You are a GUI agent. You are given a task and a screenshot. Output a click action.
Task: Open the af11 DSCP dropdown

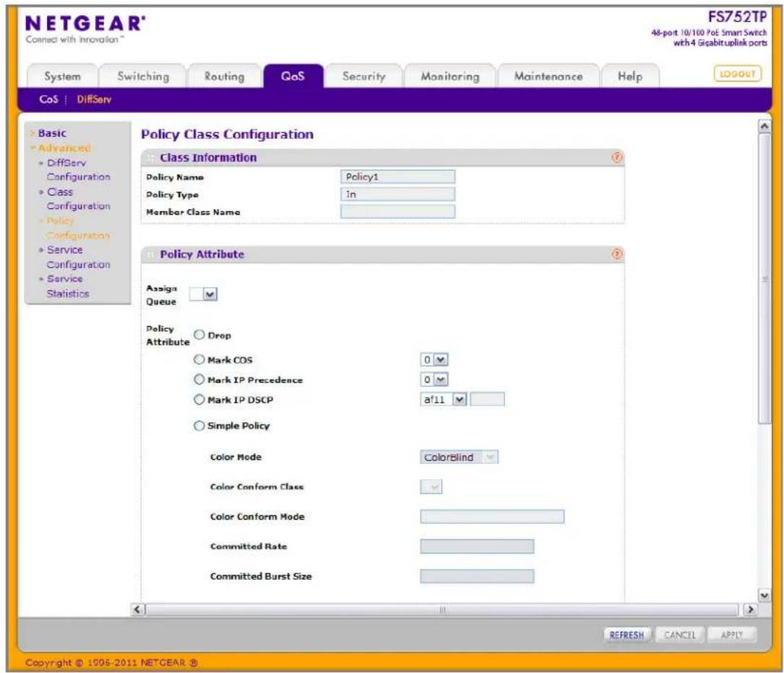point(444,399)
